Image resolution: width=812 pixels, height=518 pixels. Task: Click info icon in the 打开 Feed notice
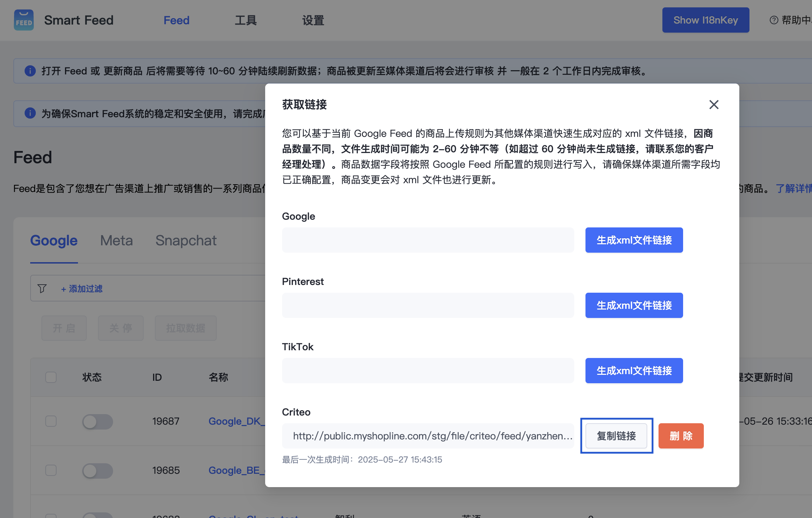pos(30,71)
